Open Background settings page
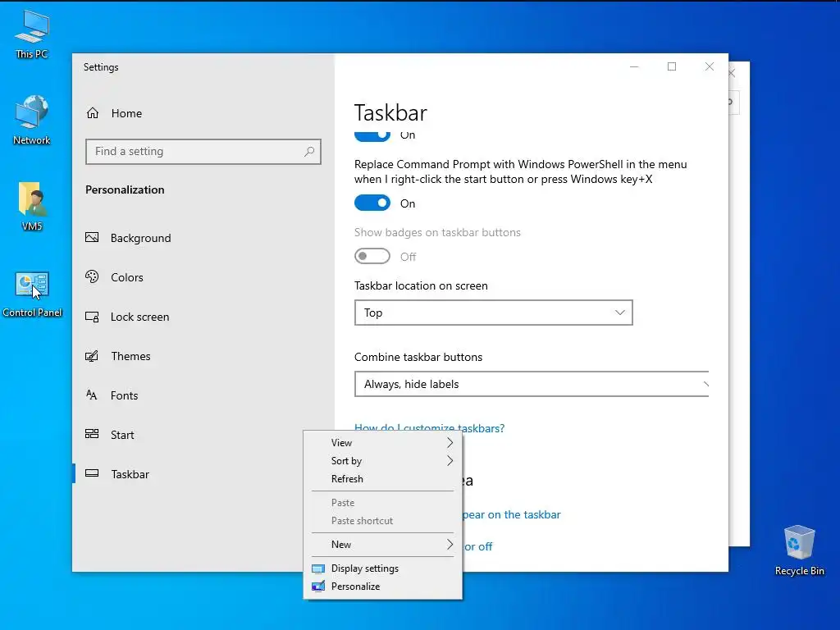Image resolution: width=840 pixels, height=630 pixels. coord(203,238)
